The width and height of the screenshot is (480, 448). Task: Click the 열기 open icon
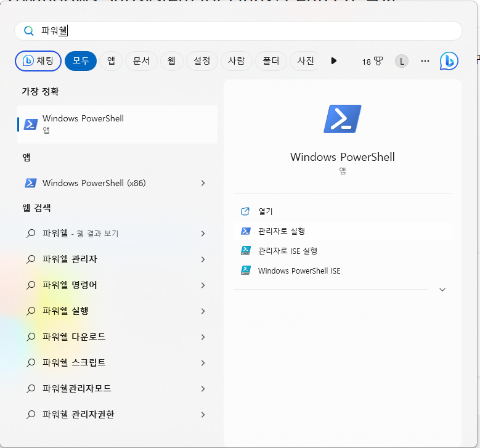(245, 211)
